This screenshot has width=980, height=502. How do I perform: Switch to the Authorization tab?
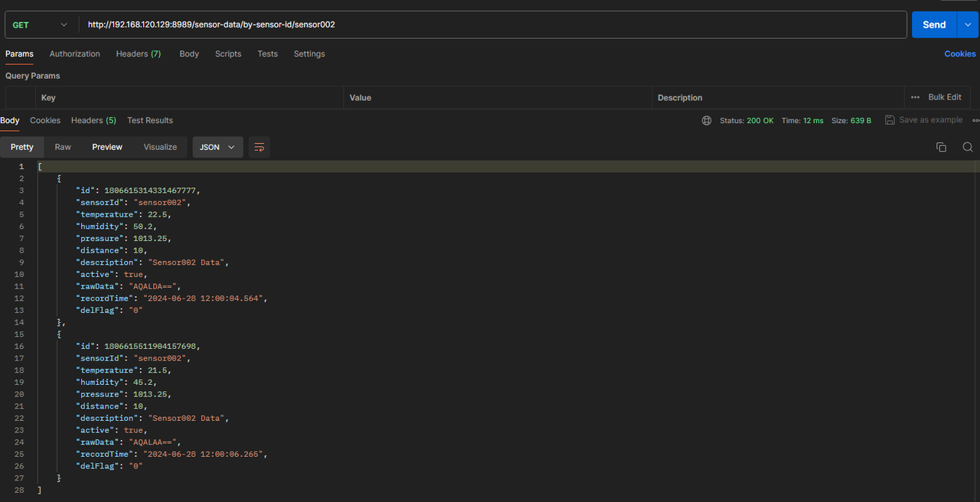74,54
